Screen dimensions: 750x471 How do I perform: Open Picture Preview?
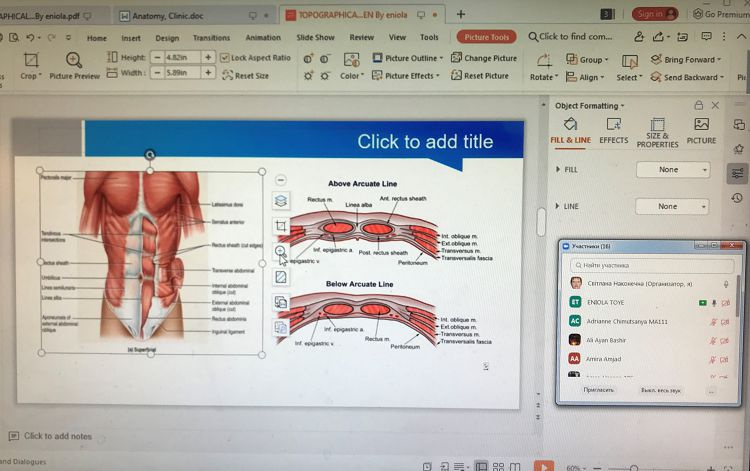click(x=74, y=66)
